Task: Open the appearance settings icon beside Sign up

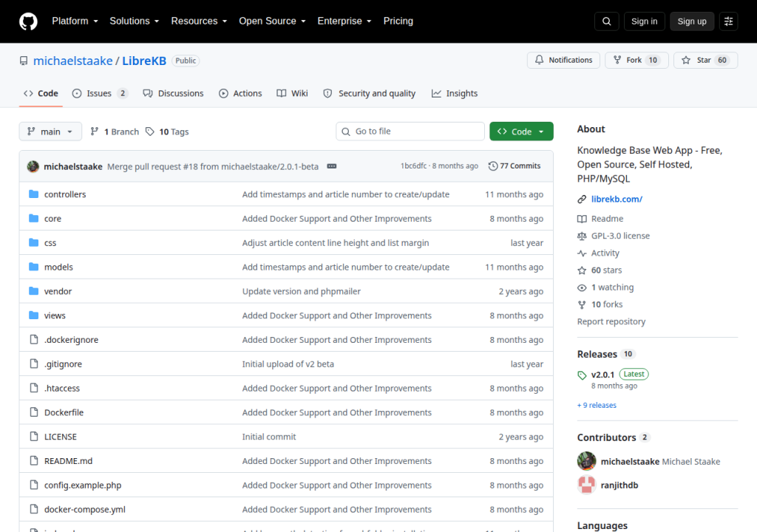Action: [x=728, y=21]
